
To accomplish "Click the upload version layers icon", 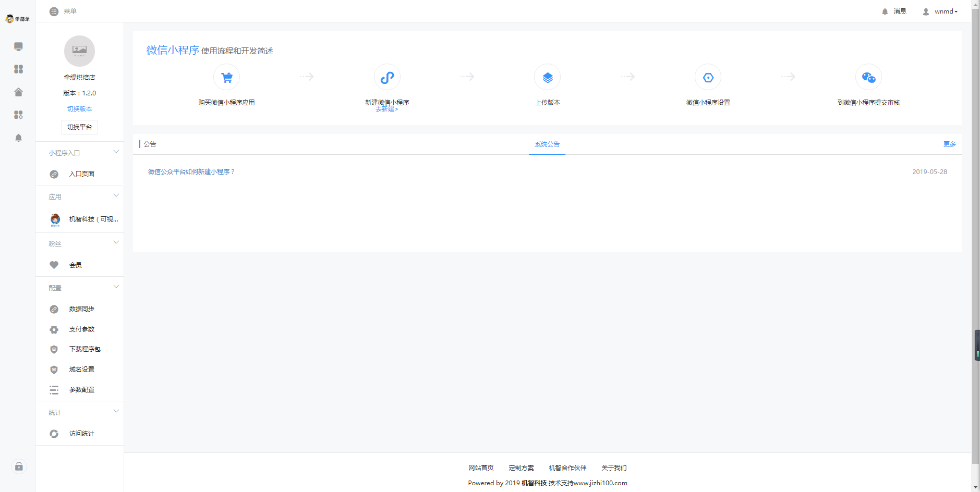I will click(548, 77).
